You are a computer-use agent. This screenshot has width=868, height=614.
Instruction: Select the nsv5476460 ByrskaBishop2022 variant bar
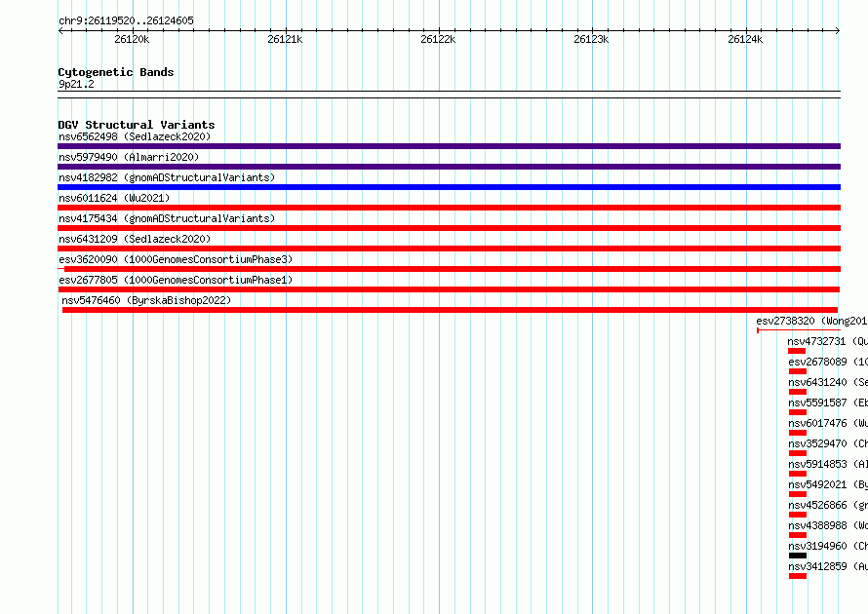[x=450, y=310]
